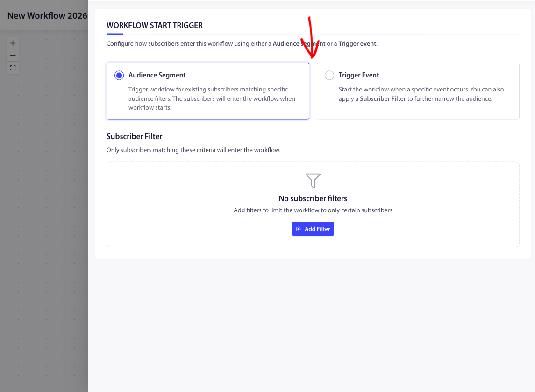The width and height of the screenshot is (535, 392).
Task: Zoom out of the workflow canvas
Action: pos(13,56)
